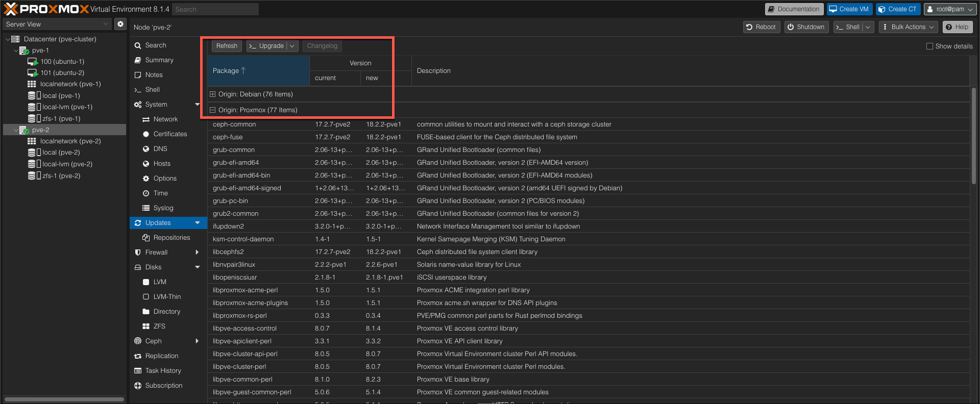This screenshot has width=980, height=404.
Task: Click the Task History list icon
Action: [138, 371]
